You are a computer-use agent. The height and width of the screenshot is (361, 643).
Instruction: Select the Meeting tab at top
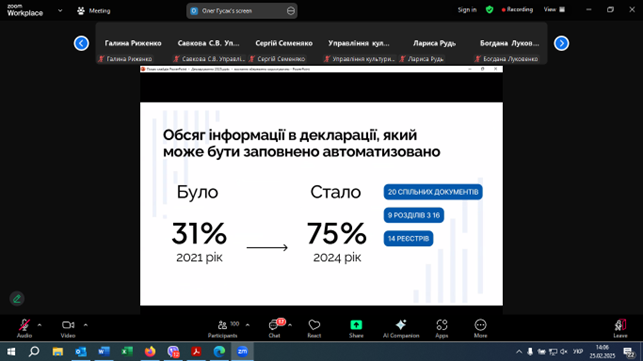(94, 11)
